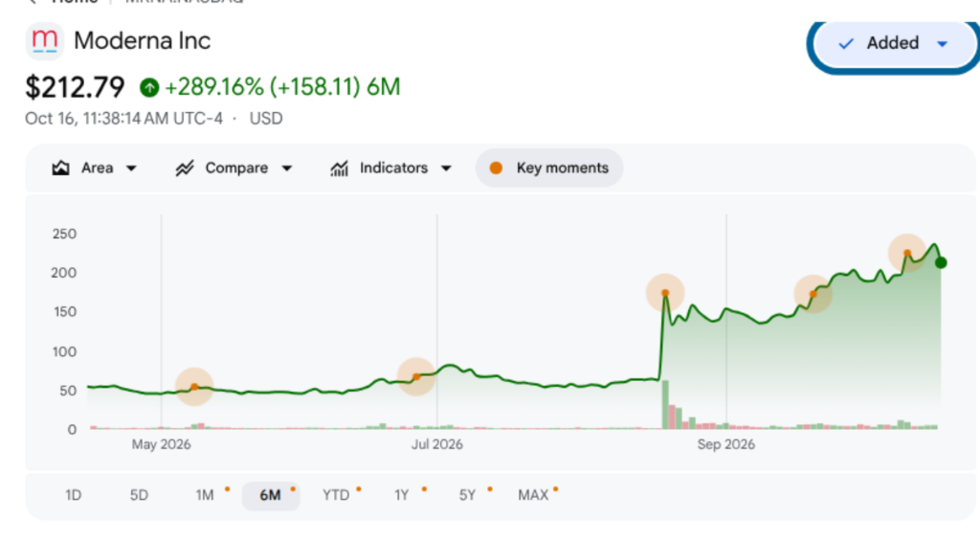Click the Oct 16 timestamp text
This screenshot has width=980, height=540.
[123, 119]
